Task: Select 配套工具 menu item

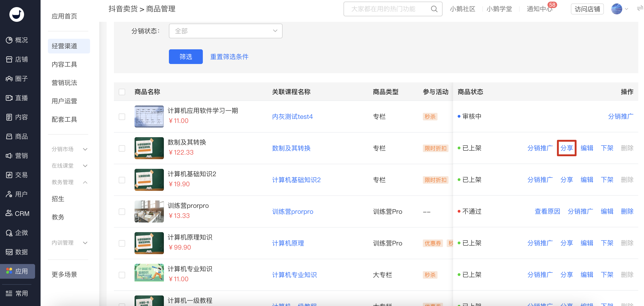Action: 64,119
